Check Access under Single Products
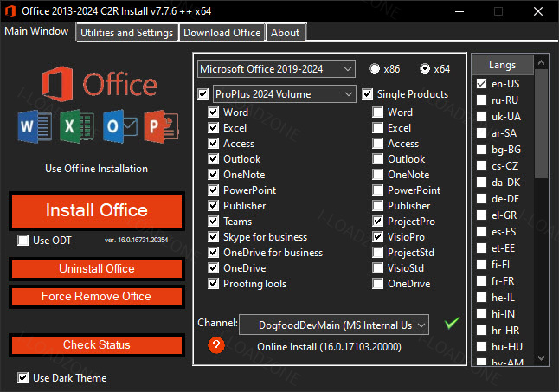The image size is (559, 392). 377,144
